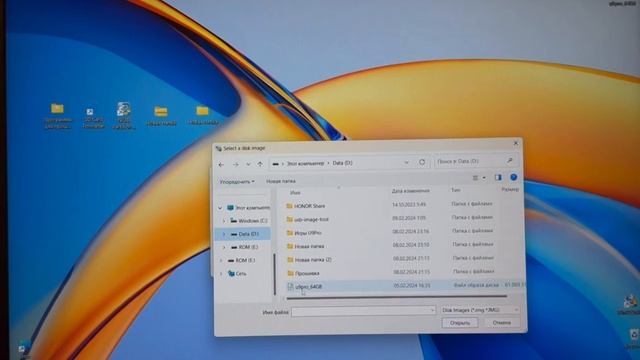This screenshot has height=360, width=640.
Task: Select the Data (D:) breadcrumb segment
Action: pos(342,162)
